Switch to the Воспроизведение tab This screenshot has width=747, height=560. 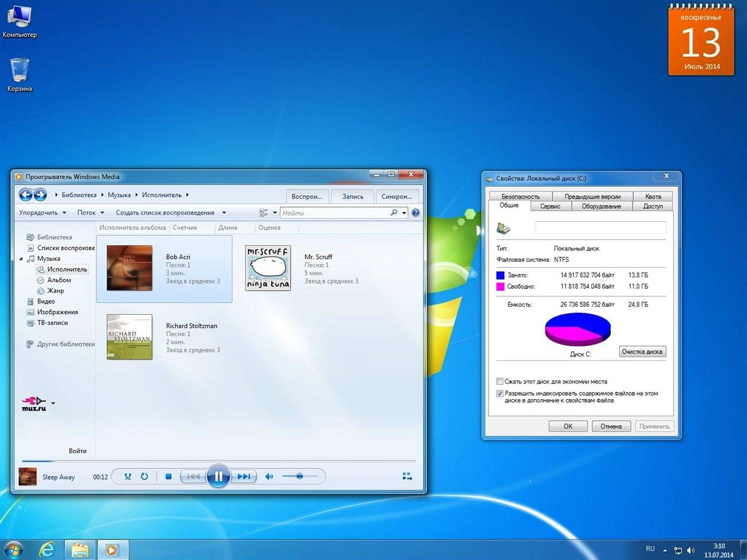(307, 196)
